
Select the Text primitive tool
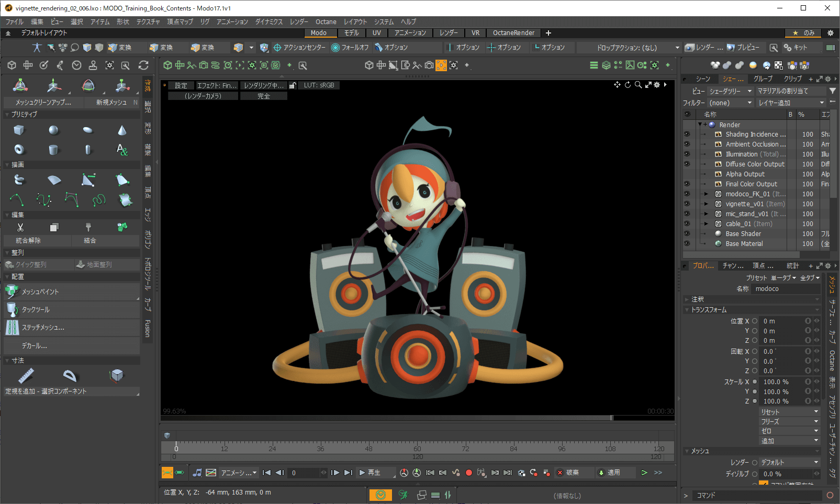122,150
